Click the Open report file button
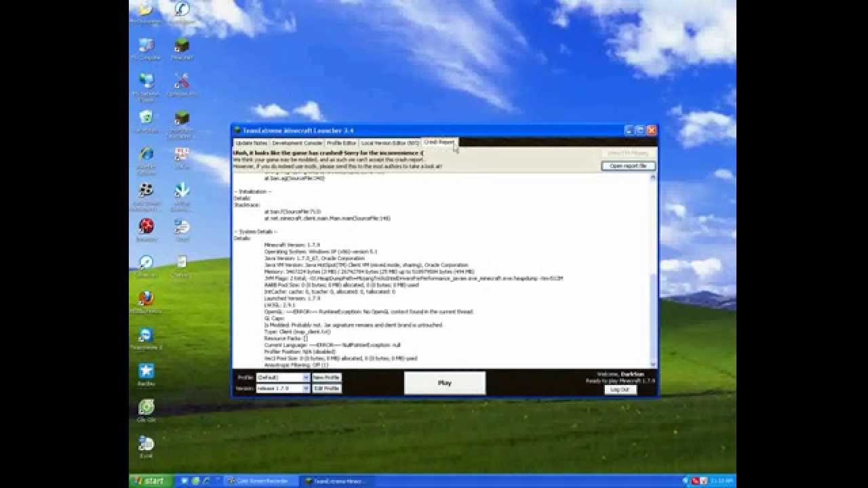 coord(628,166)
